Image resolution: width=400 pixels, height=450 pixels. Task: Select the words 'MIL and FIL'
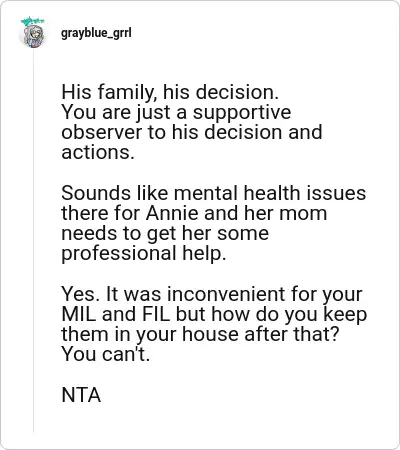tap(116, 314)
